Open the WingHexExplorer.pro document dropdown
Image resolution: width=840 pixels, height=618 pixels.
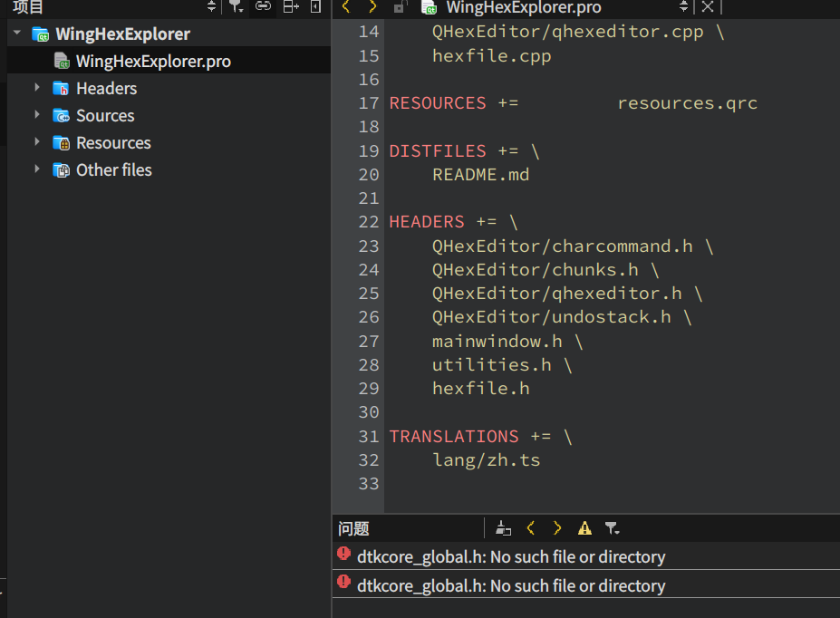point(524,7)
